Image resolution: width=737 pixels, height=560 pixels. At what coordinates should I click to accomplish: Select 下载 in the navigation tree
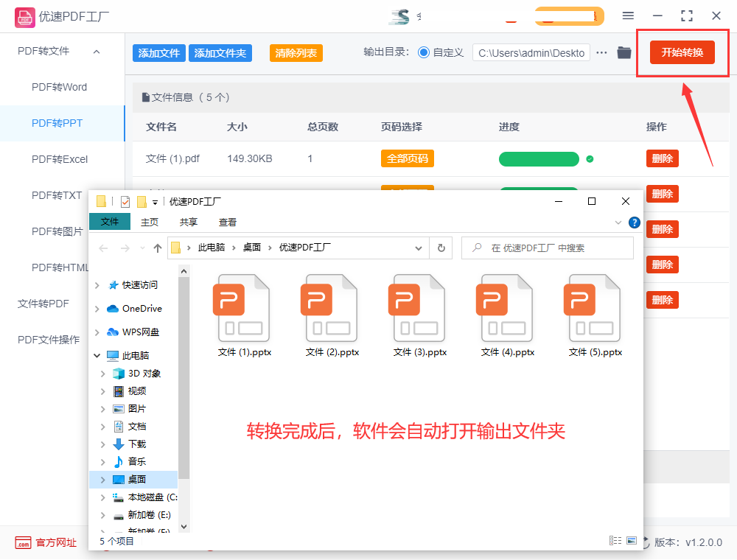(137, 444)
